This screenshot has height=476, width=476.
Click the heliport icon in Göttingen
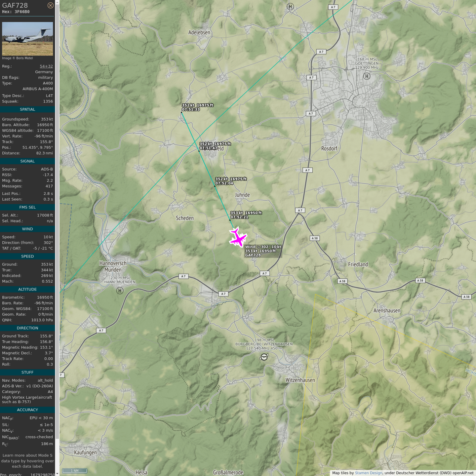pyautogui.click(x=367, y=76)
